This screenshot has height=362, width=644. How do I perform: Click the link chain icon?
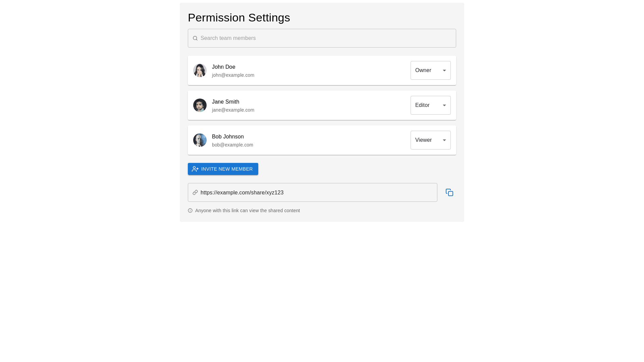[x=195, y=192]
